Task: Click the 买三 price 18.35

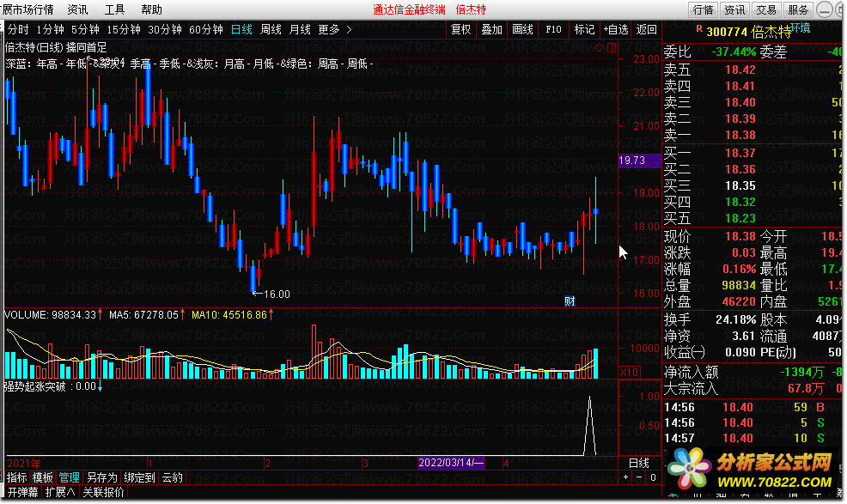Action: [x=740, y=185]
